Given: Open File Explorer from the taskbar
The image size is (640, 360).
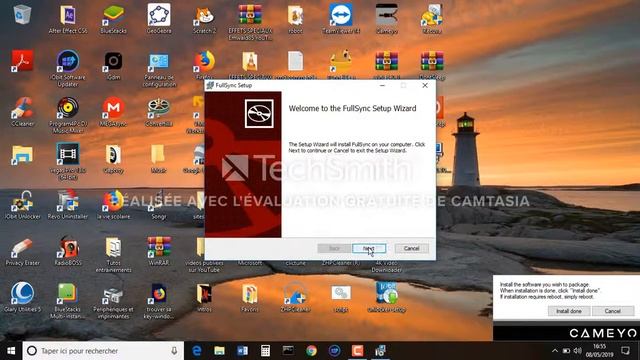Looking at the screenshot, I should tap(220, 351).
